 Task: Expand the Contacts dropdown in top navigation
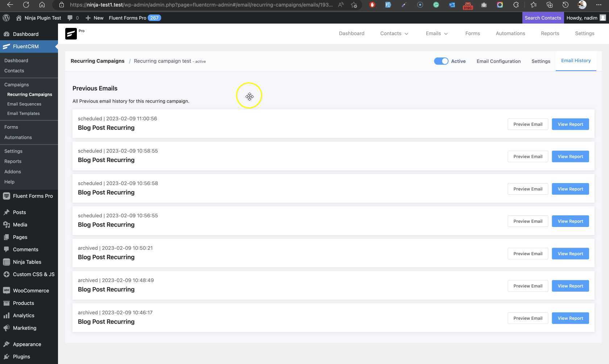[x=394, y=33]
